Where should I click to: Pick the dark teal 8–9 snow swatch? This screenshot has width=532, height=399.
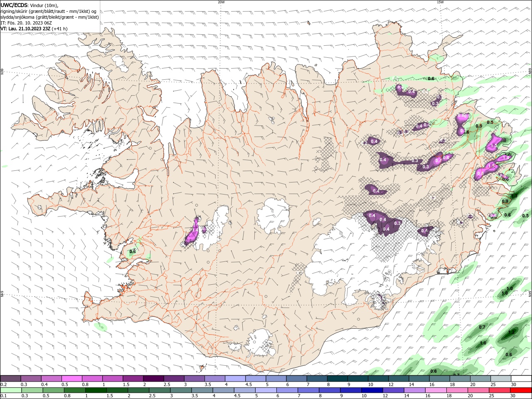coord(337,379)
